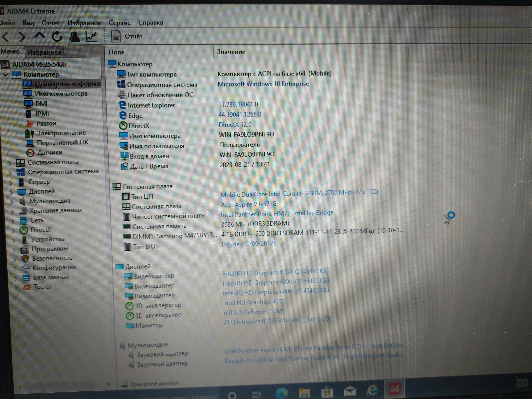Viewport: 532px width, 399px height.
Task: Open the Сервис menu
Action: (119, 23)
